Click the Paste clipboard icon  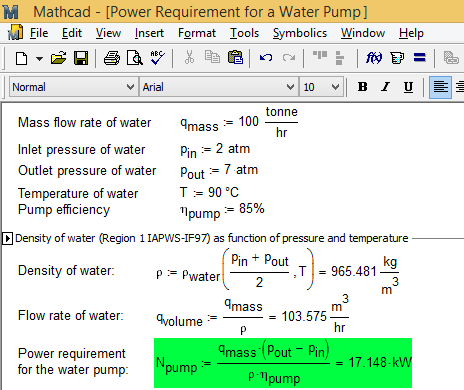point(235,57)
